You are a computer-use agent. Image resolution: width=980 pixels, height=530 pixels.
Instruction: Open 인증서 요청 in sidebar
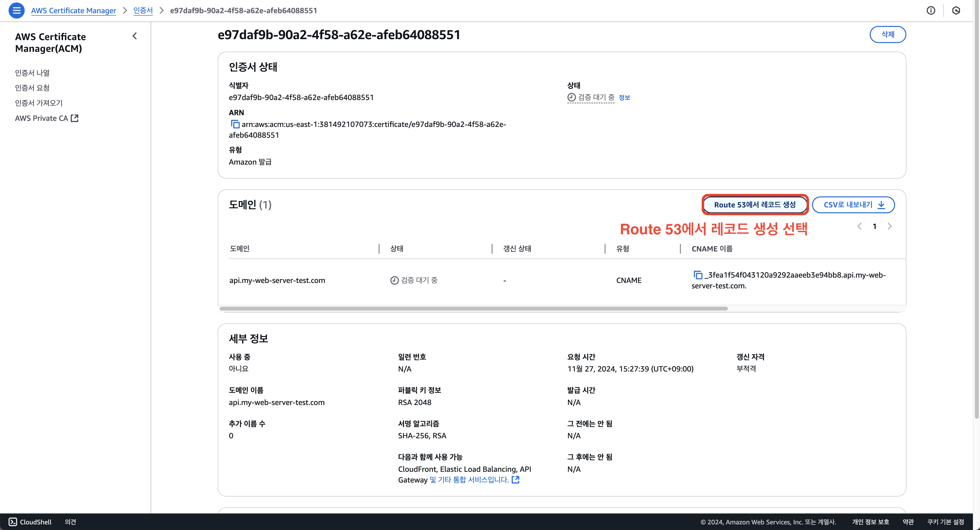pyautogui.click(x=32, y=88)
